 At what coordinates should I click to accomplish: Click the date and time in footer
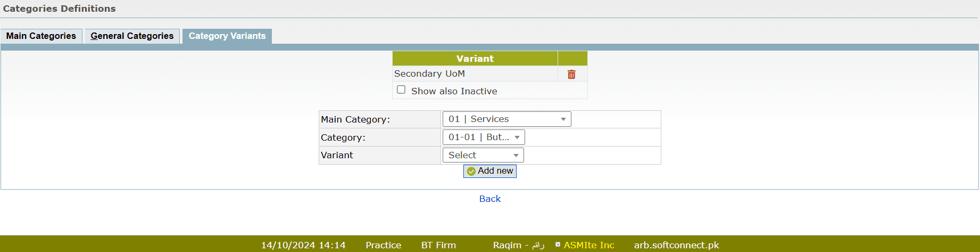[303, 245]
